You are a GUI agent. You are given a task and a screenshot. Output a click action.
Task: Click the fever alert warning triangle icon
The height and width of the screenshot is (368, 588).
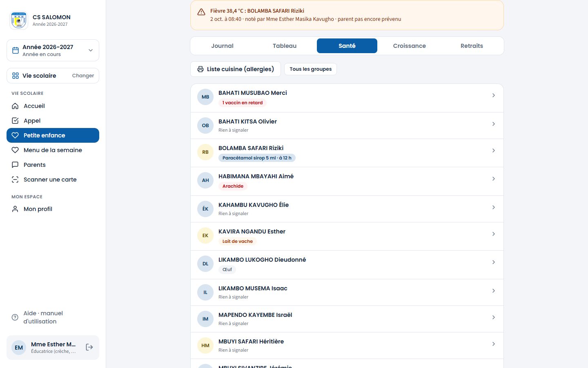[x=201, y=12]
